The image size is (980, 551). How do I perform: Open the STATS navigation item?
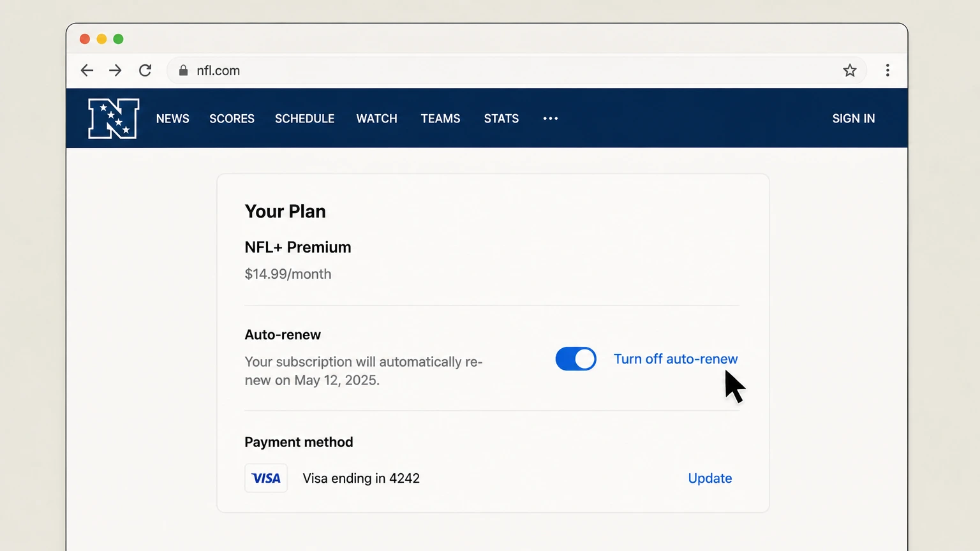coord(501,119)
